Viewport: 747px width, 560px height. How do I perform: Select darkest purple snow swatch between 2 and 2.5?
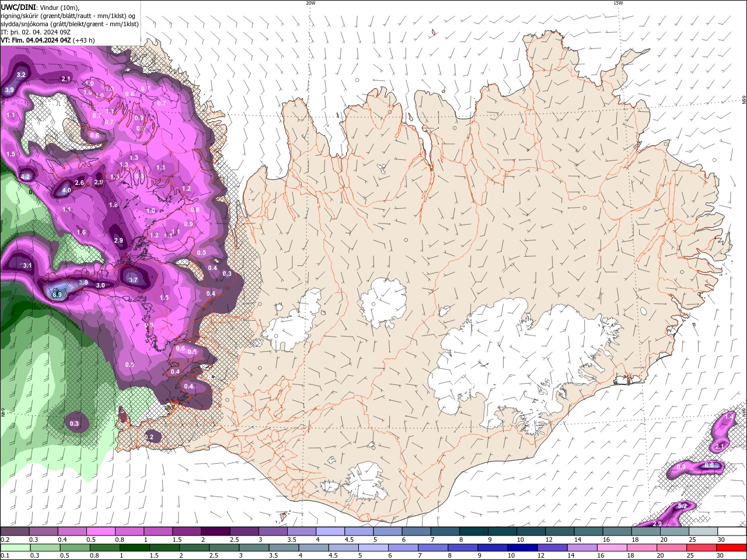[x=215, y=531]
